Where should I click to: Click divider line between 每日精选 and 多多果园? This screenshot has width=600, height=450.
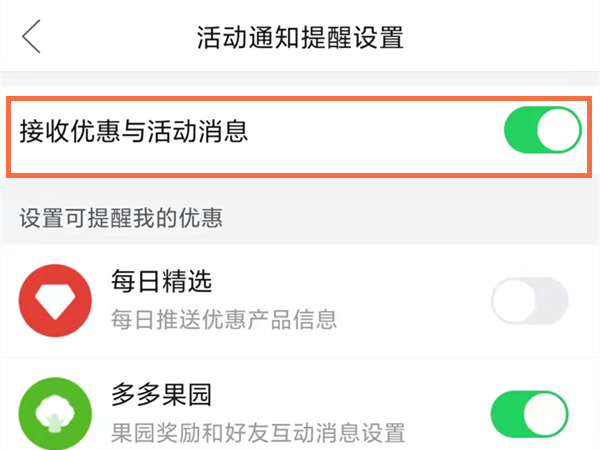pyautogui.click(x=300, y=357)
